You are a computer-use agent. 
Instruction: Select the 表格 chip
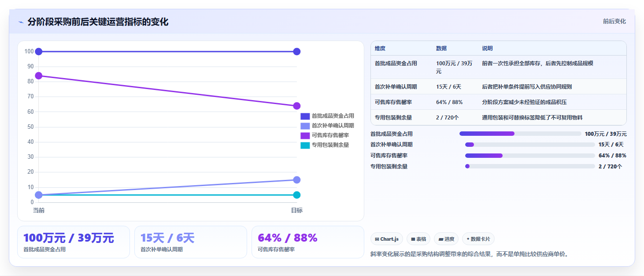point(418,239)
